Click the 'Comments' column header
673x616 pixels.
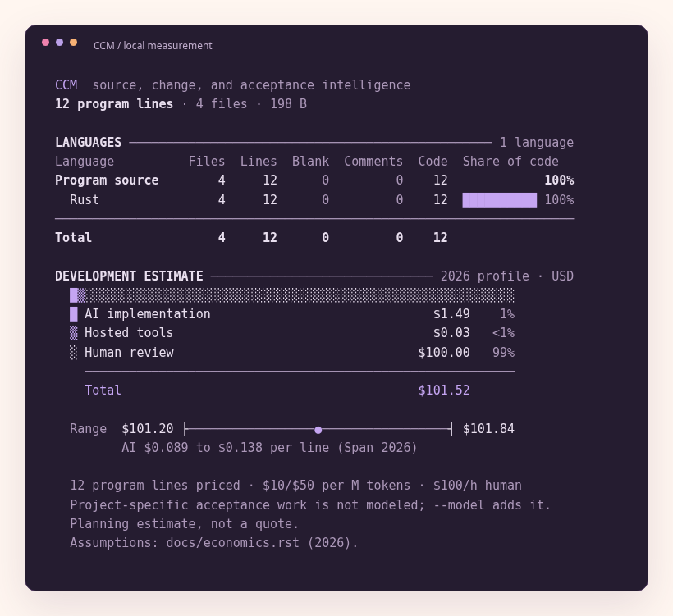point(373,162)
